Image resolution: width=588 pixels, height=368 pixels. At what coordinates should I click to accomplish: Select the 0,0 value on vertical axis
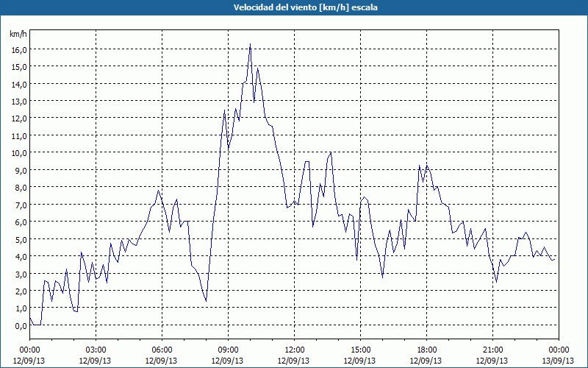[22, 326]
